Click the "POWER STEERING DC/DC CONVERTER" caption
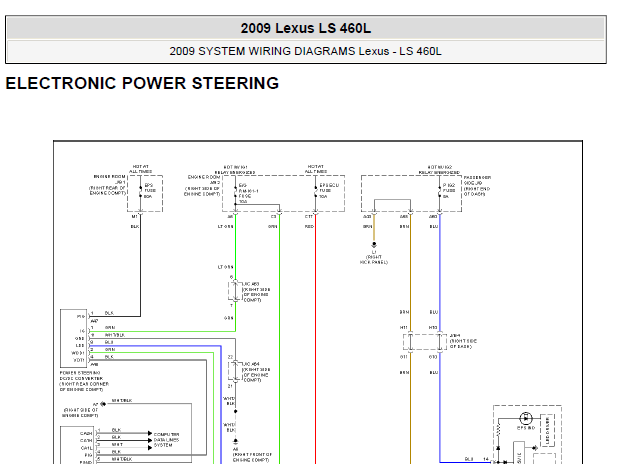 (x=82, y=376)
